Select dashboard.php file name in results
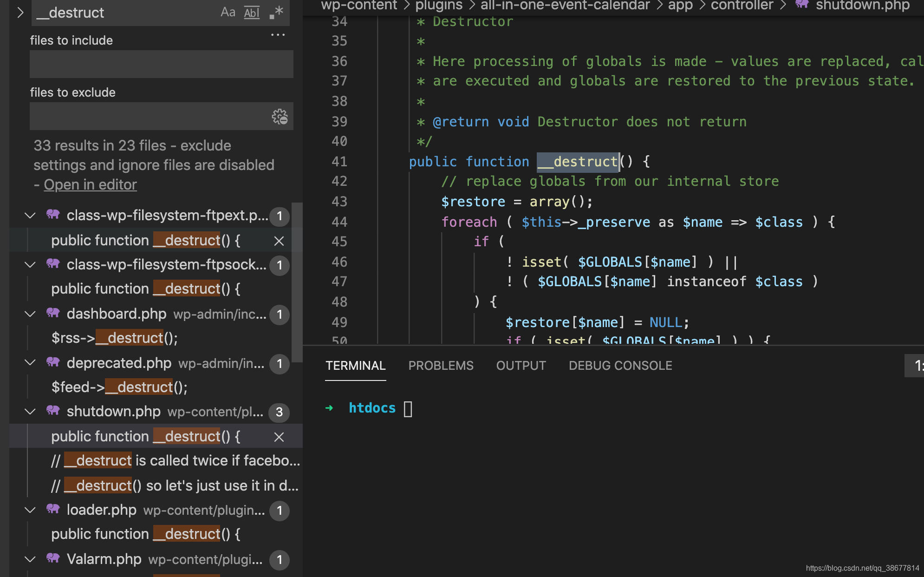 [x=117, y=314]
